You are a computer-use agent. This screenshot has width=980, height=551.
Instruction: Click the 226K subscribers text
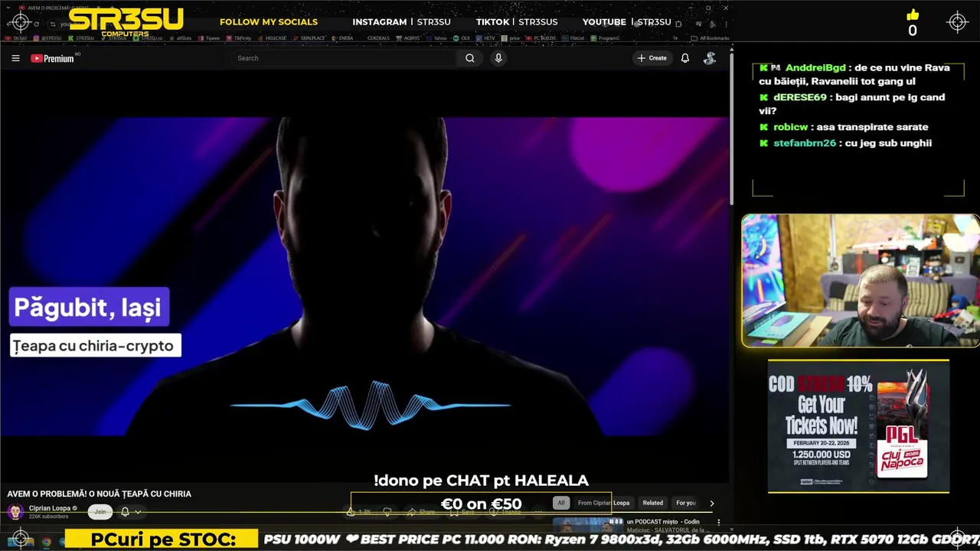tap(48, 517)
